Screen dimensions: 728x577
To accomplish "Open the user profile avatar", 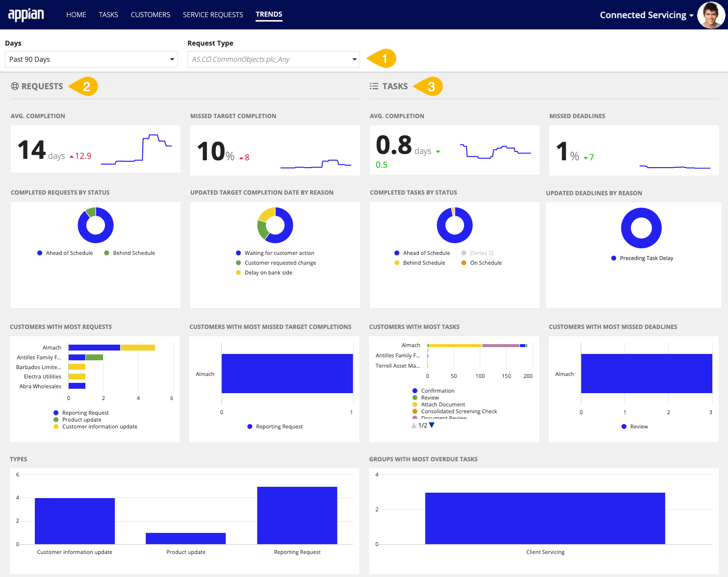I will click(711, 15).
